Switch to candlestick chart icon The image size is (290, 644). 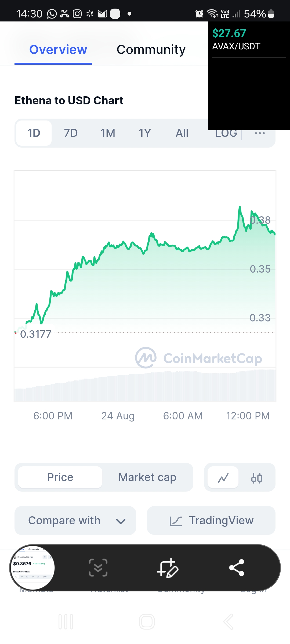tap(257, 478)
